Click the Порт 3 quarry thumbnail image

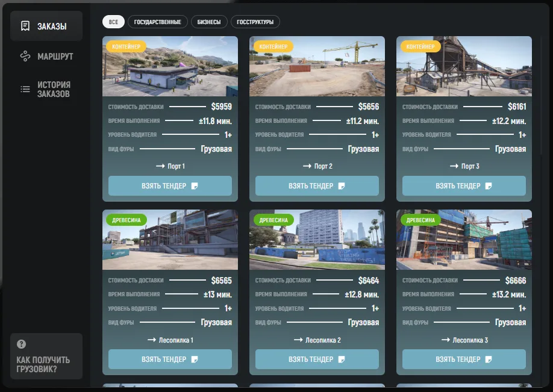(x=464, y=66)
